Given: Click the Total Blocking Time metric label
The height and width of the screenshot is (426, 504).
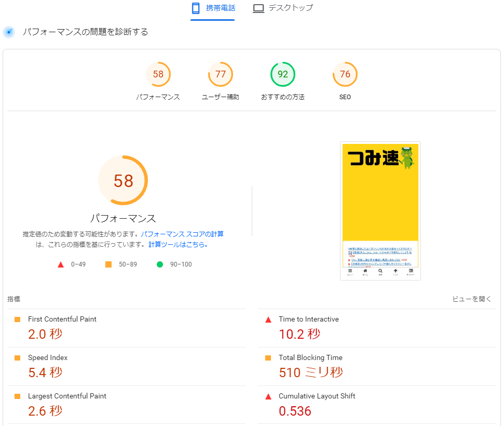Looking at the screenshot, I should 310,357.
